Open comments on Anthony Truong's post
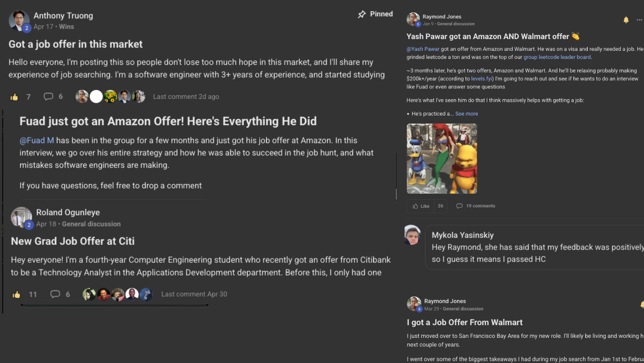644x363 pixels. click(x=48, y=96)
